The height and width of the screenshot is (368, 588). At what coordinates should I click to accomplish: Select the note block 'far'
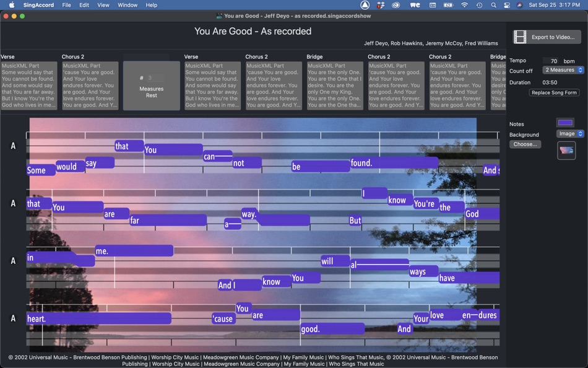point(168,221)
